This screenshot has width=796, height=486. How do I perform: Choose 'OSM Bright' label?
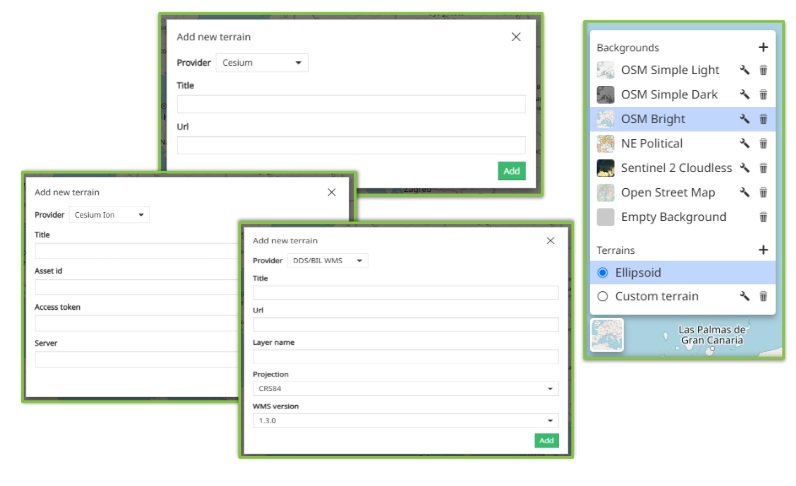(x=653, y=119)
